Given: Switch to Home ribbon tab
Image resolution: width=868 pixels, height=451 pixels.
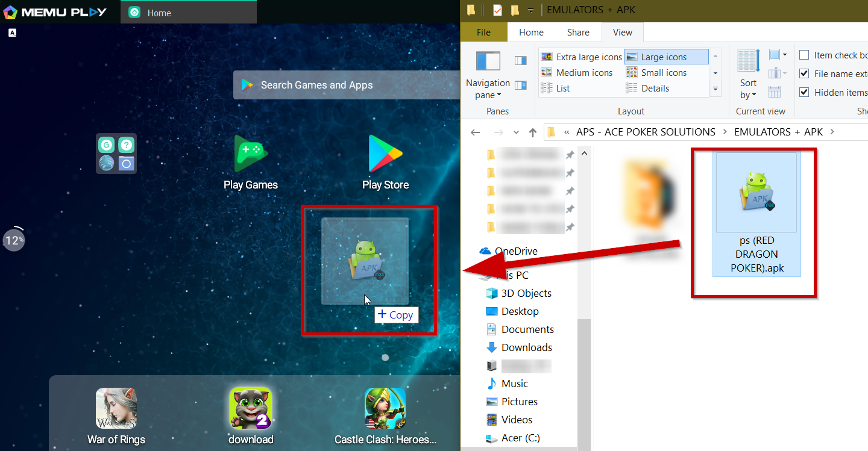Looking at the screenshot, I should click(x=531, y=33).
